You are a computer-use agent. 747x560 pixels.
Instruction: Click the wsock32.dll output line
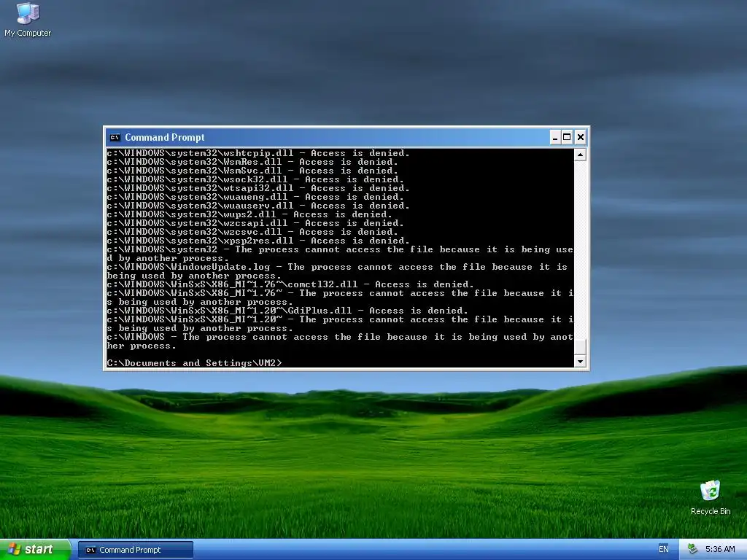(x=255, y=179)
